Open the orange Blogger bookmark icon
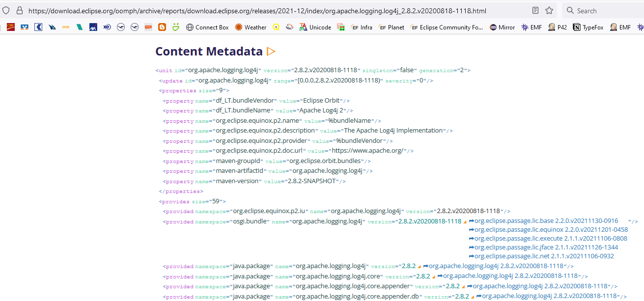 pos(162,27)
